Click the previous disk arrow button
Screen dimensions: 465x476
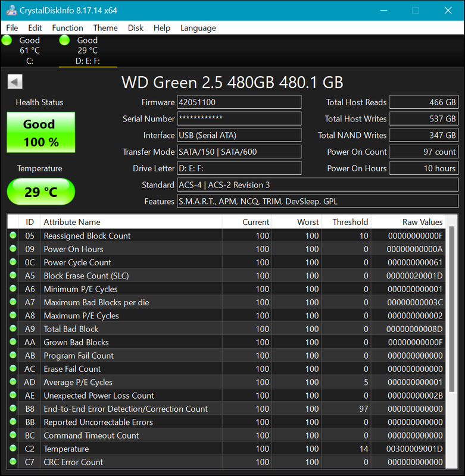15,82
